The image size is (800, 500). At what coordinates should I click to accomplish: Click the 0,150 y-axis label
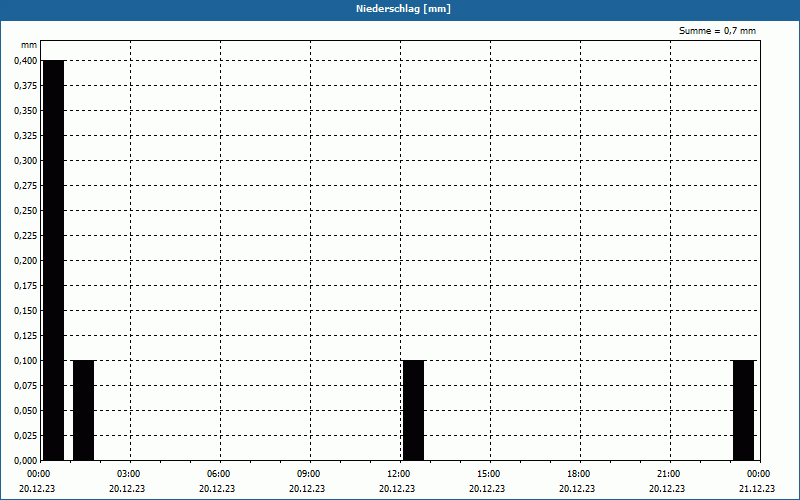(26, 311)
